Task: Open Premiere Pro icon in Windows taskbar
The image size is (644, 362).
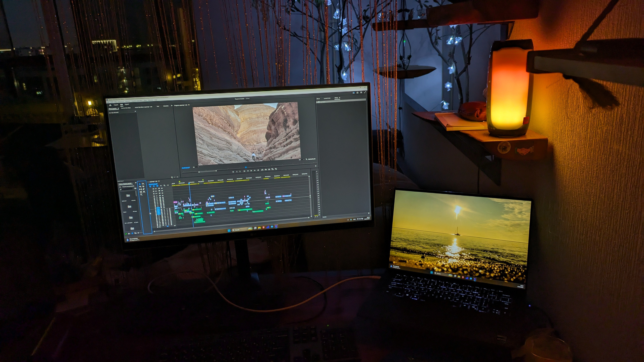Action: point(276,226)
